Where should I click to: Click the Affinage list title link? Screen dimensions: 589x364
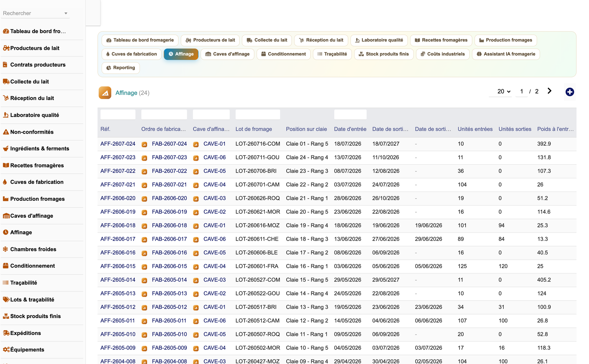126,93
